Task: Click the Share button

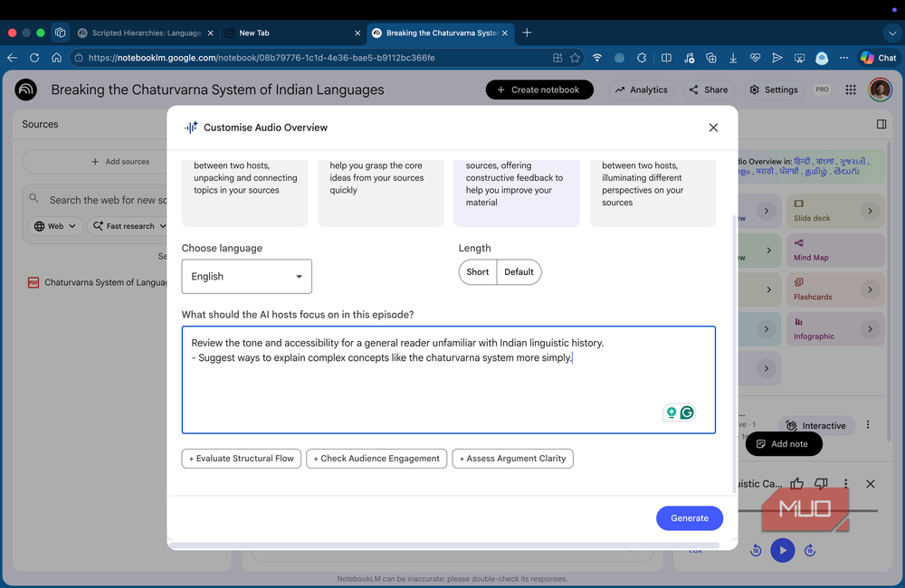Action: pos(709,90)
